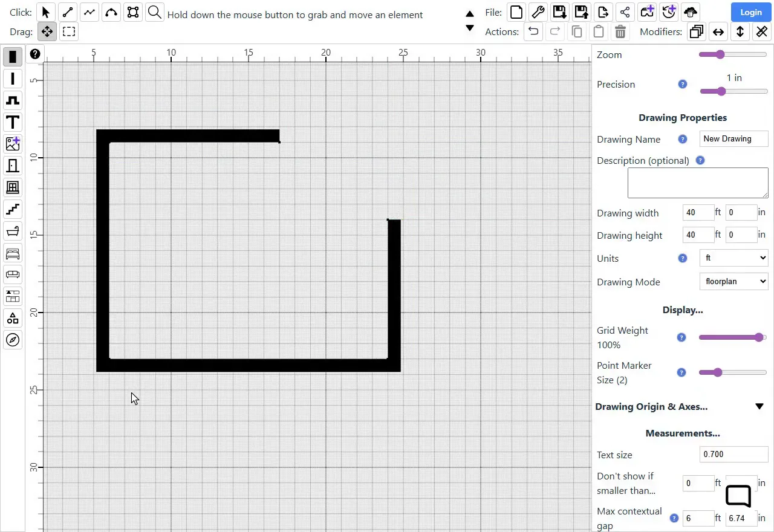Choose the arc curve tool
The height and width of the screenshot is (532, 774).
(x=111, y=12)
